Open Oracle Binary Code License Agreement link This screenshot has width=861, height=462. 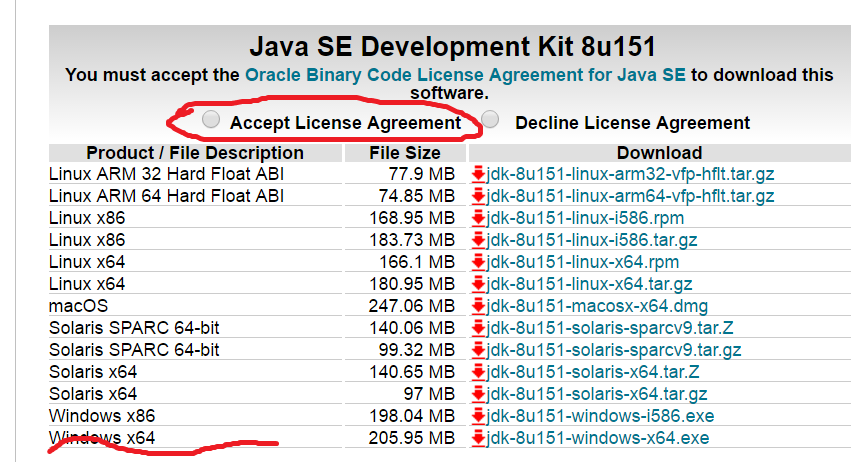click(x=465, y=75)
